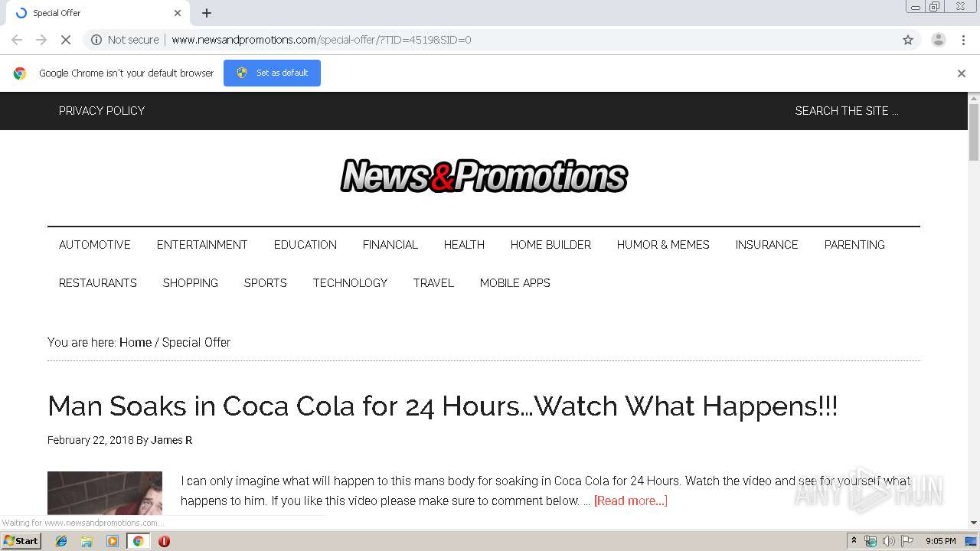
Task: Click the News & Promotions logo
Action: 484,176
